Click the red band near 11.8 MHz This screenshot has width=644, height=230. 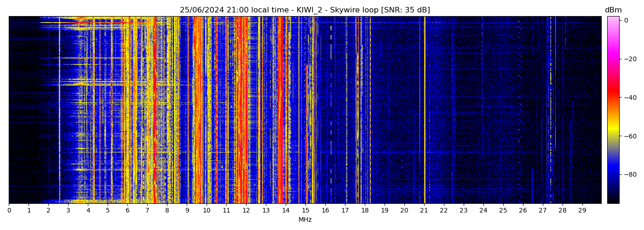[x=242, y=110]
